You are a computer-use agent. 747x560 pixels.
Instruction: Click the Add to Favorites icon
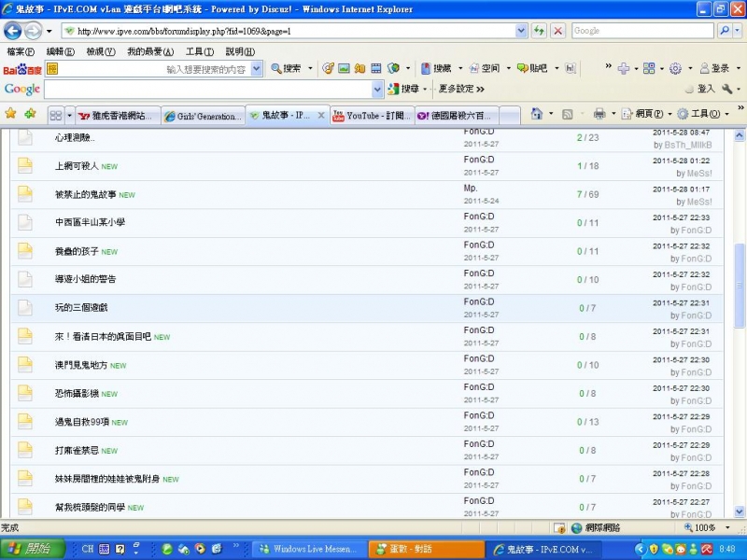click(x=30, y=114)
